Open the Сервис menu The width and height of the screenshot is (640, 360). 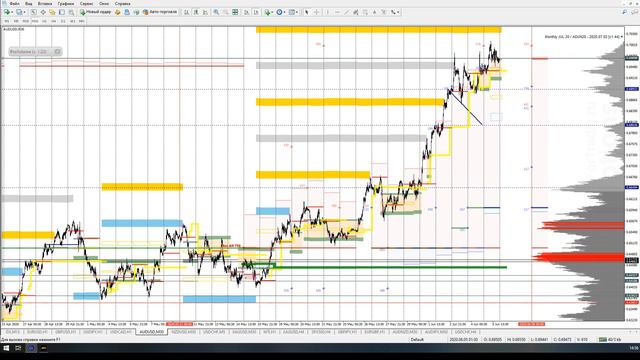pos(86,3)
